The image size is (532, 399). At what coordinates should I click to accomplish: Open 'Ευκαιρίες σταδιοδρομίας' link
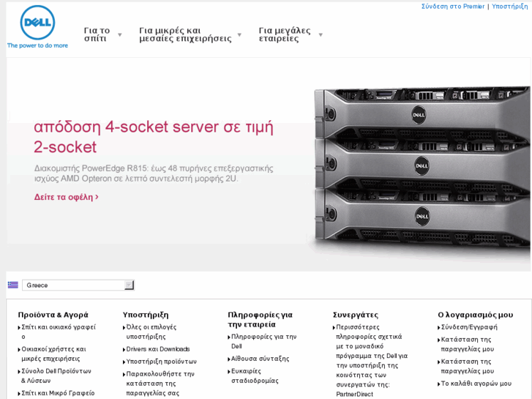[x=255, y=376]
